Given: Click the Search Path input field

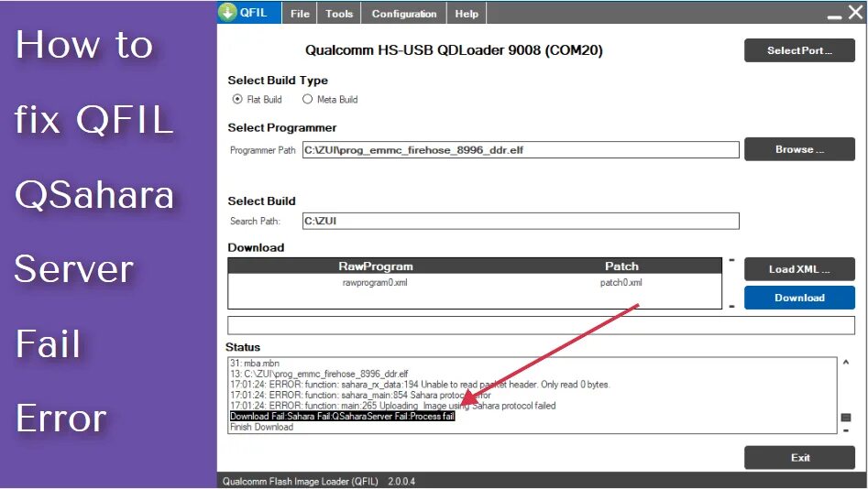Looking at the screenshot, I should pyautogui.click(x=521, y=221).
